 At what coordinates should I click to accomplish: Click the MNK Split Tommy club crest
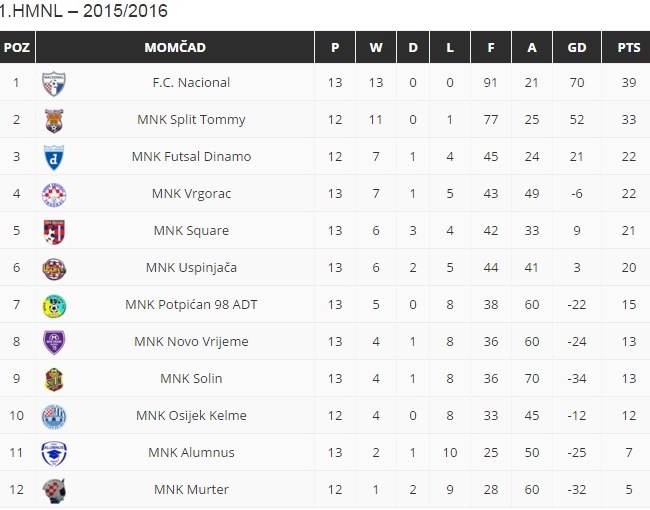[53, 120]
